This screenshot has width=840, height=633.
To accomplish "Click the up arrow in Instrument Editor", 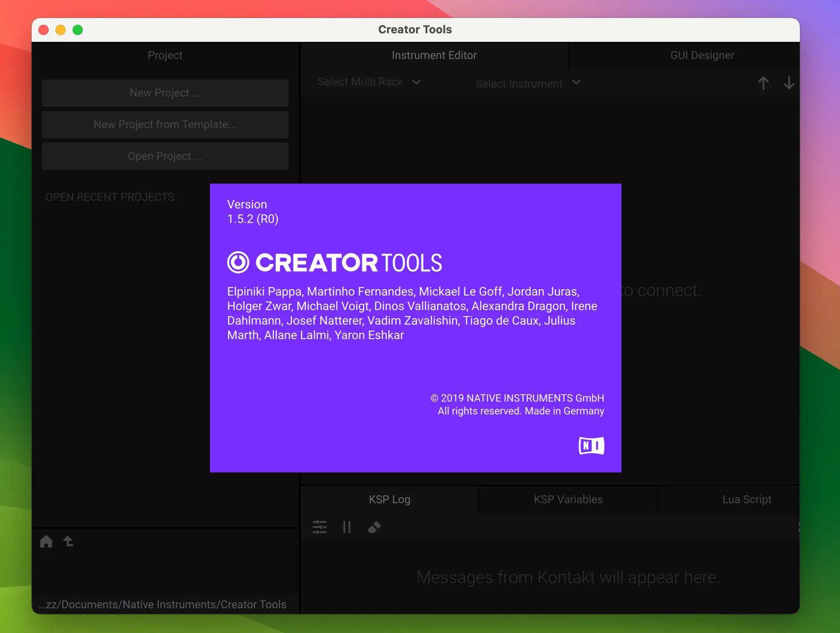I will pyautogui.click(x=763, y=82).
